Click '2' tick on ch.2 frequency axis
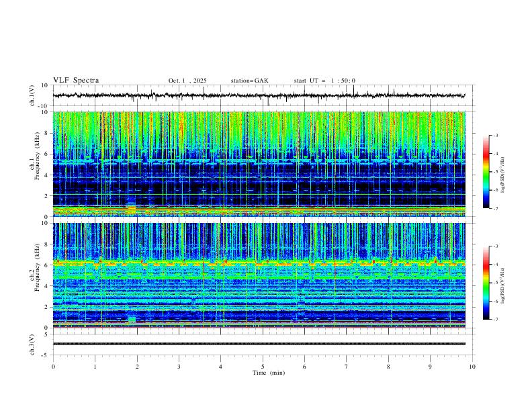This screenshot has width=532, height=411. (x=47, y=307)
